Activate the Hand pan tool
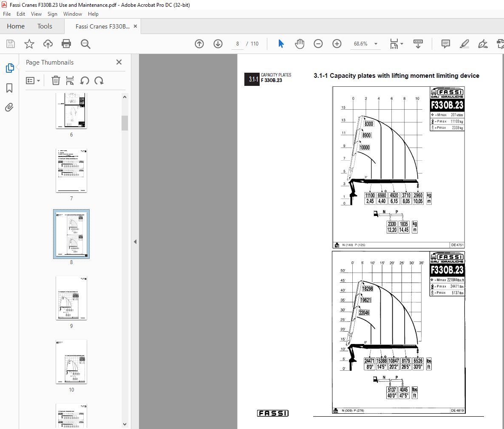The width and height of the screenshot is (504, 429). 299,44
